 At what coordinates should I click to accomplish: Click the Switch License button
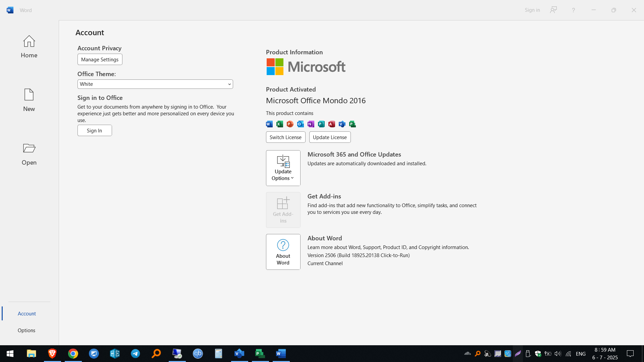[x=285, y=137]
